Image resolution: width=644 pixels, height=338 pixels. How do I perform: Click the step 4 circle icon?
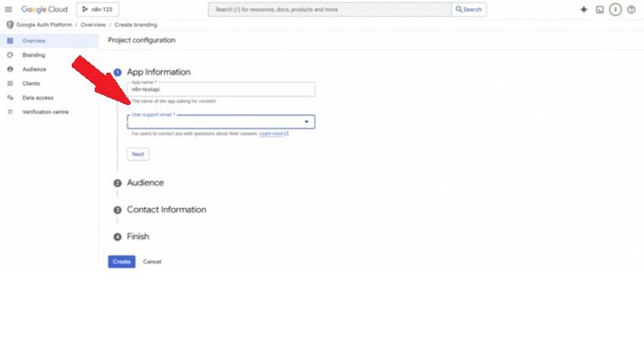coord(118,237)
